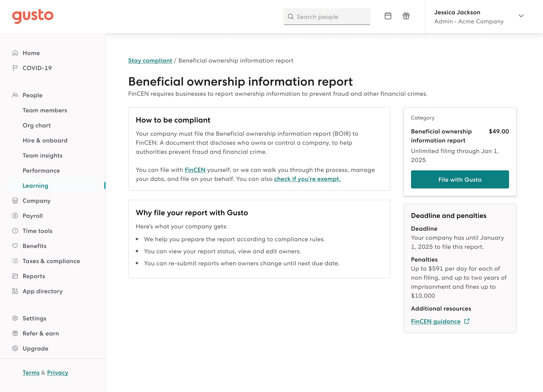Expand the Company menu in sidebar
The height and width of the screenshot is (392, 543).
point(36,201)
